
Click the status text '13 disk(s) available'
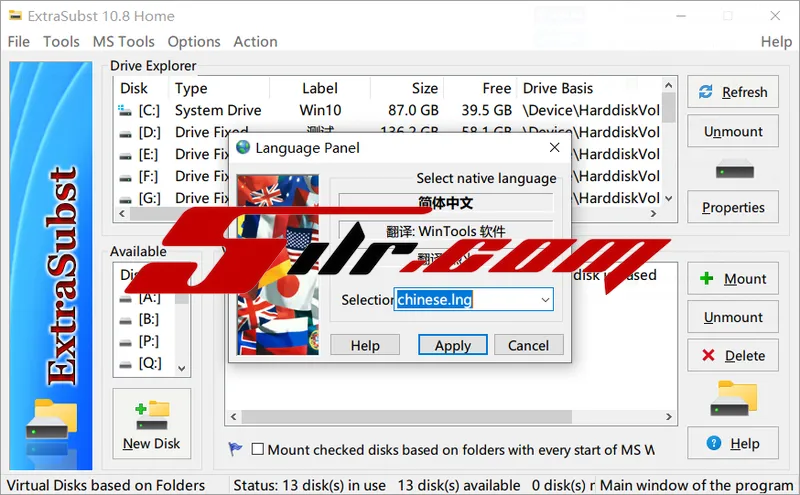459,485
